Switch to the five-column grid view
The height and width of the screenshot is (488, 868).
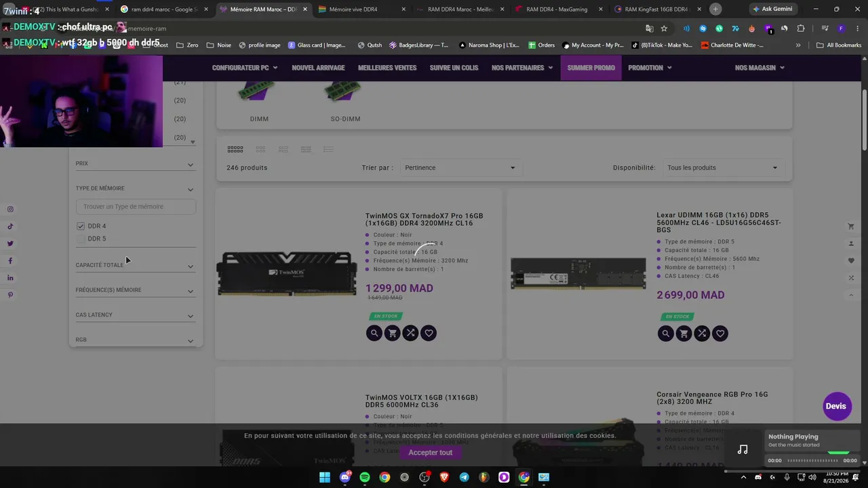pos(235,149)
